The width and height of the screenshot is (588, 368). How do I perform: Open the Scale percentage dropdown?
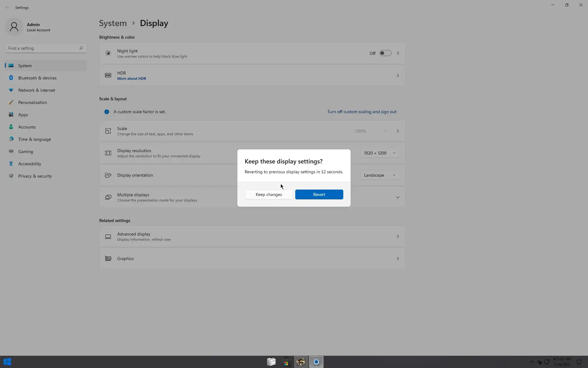(371, 131)
